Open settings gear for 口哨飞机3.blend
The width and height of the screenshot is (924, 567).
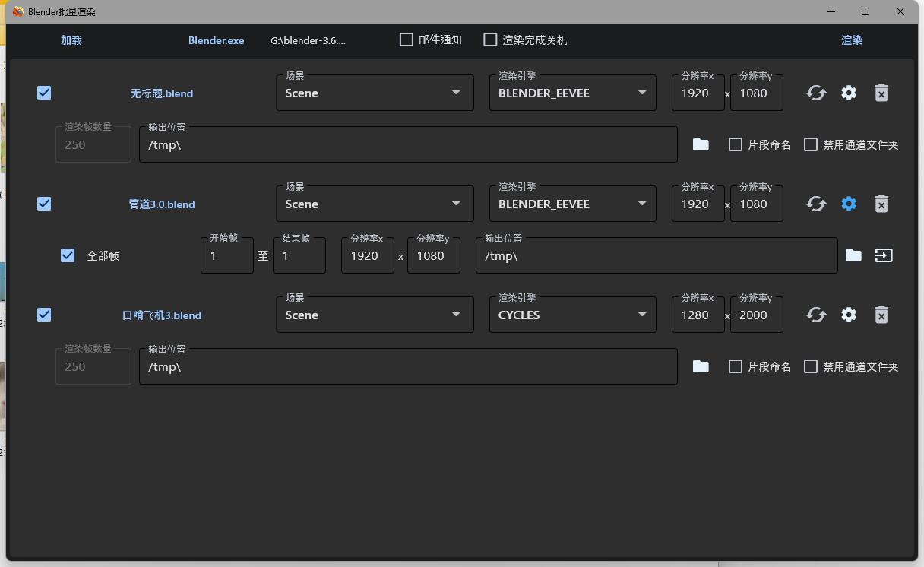click(849, 315)
